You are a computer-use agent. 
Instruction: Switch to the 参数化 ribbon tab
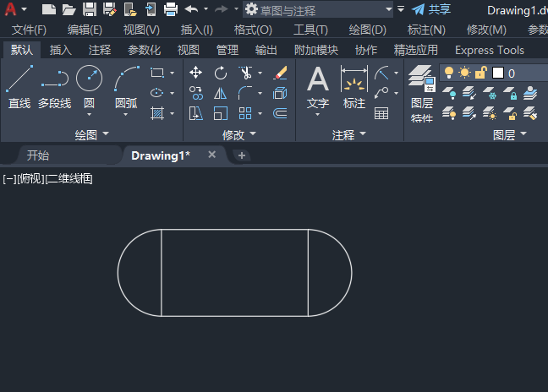click(144, 50)
